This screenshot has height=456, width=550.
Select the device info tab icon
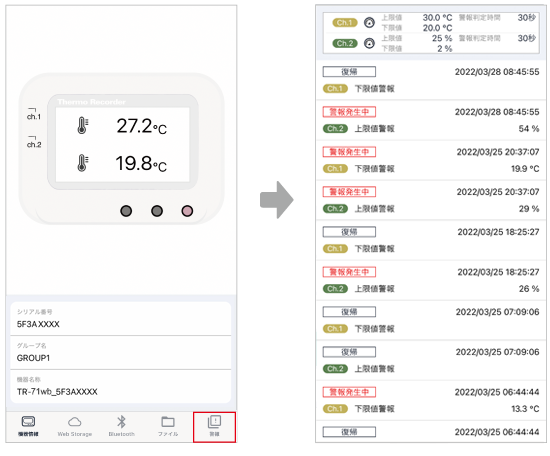[28, 426]
